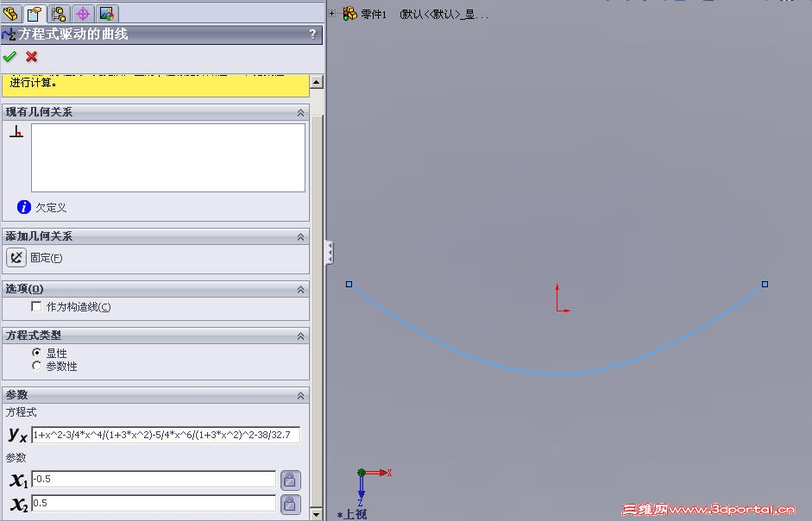
Task: Collapse the 参数 section
Action: click(x=300, y=395)
